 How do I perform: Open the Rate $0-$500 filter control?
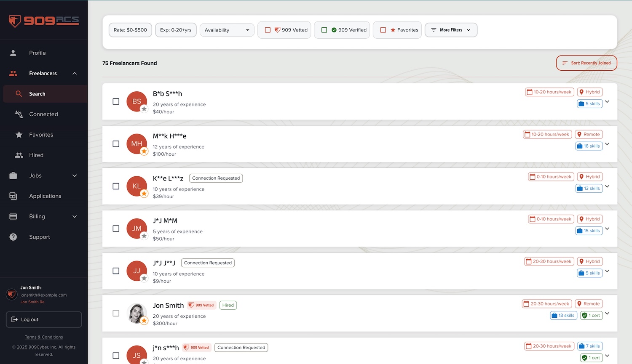[130, 29]
